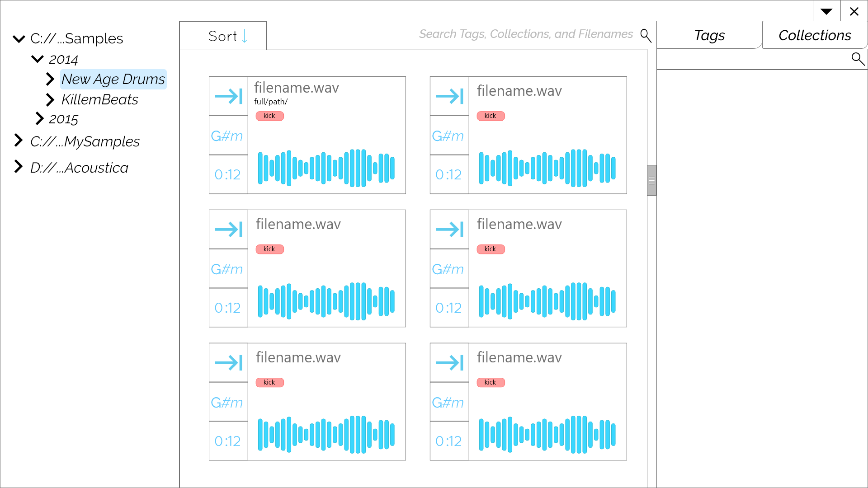Image resolution: width=868 pixels, height=488 pixels.
Task: Click the Tags panel search magnifier icon
Action: (858, 59)
